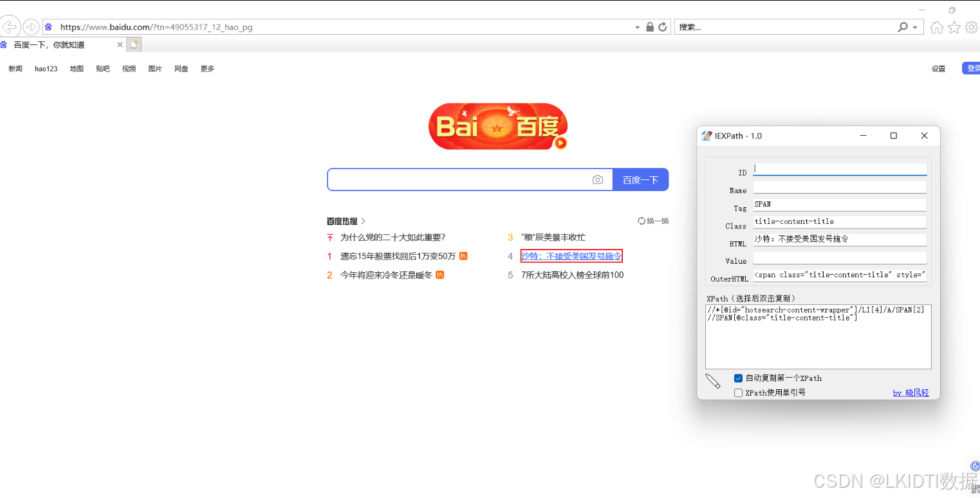Open a new tab button
Viewport: 980px width, 498px height.
[x=134, y=44]
